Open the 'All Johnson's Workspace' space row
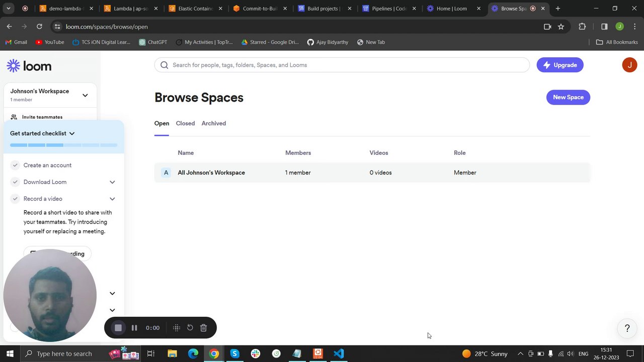This screenshot has height=362, width=644. [372, 172]
